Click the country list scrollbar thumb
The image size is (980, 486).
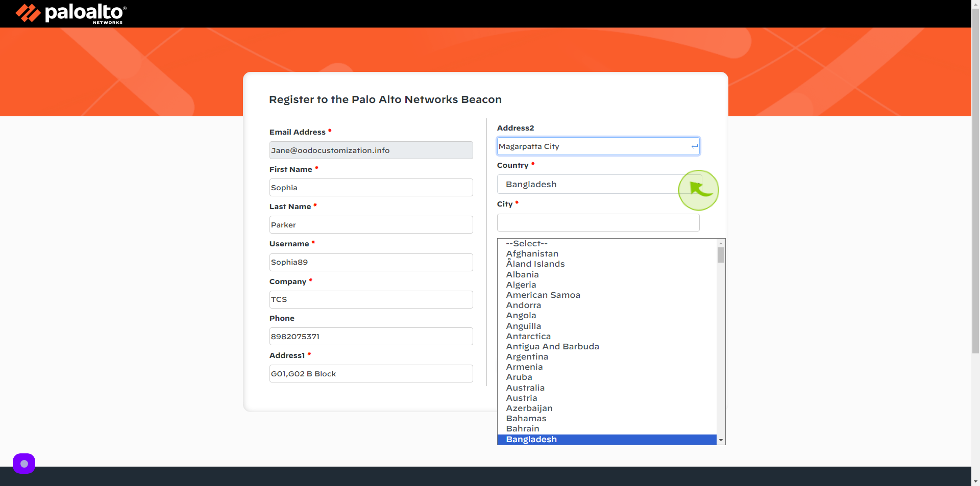pos(721,255)
